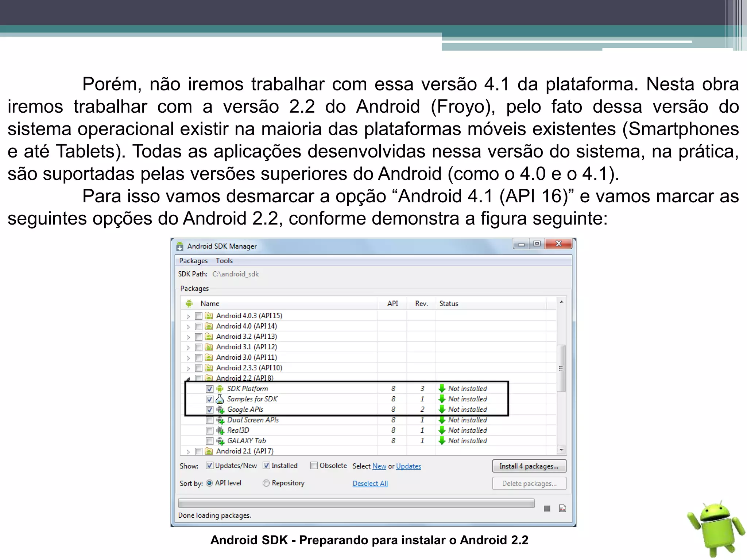Open the SDK Manager log icon
Screen dimensions: 747x560
click(x=562, y=508)
